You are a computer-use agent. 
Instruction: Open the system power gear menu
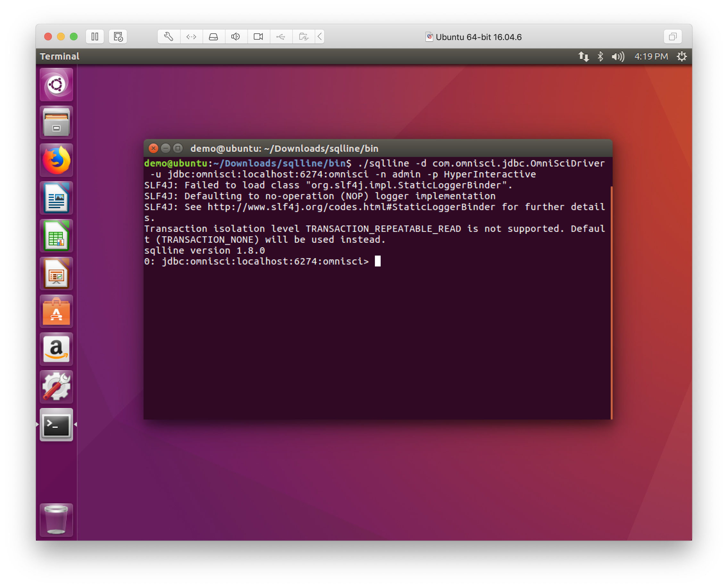pos(682,56)
